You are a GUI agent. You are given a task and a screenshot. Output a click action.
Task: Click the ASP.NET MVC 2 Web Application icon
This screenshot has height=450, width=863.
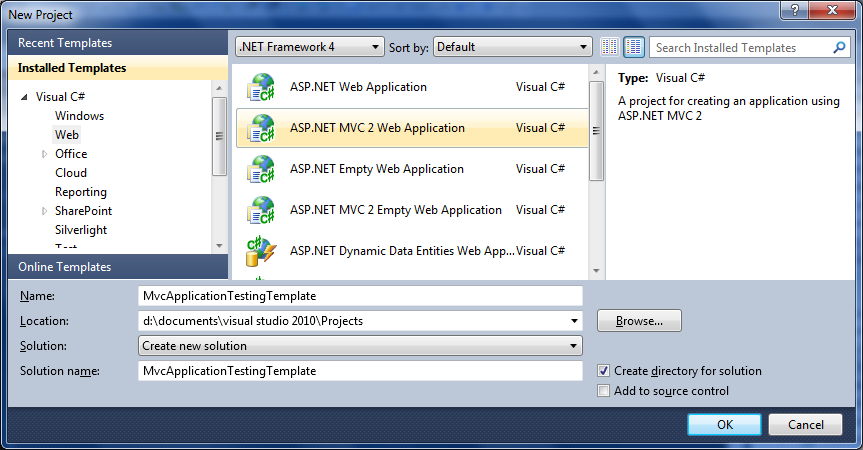(260, 128)
